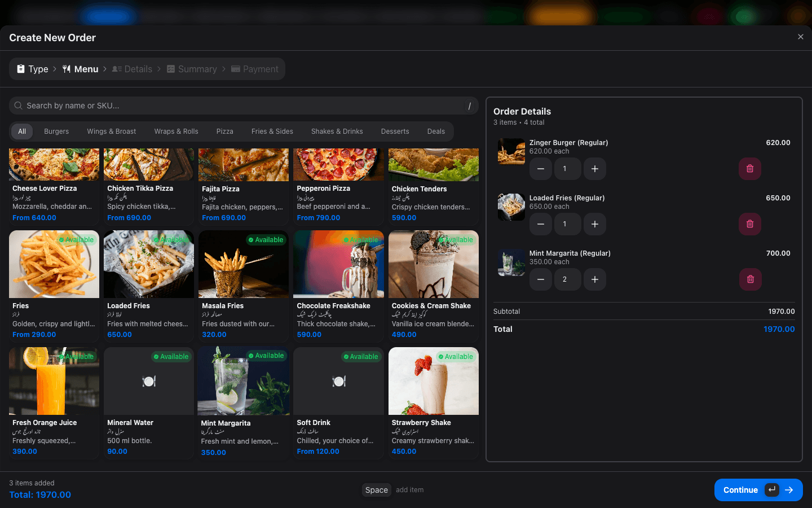Viewport: 812px width, 508px height.
Task: Select the Pepperoni Pizza card
Action: [338, 187]
